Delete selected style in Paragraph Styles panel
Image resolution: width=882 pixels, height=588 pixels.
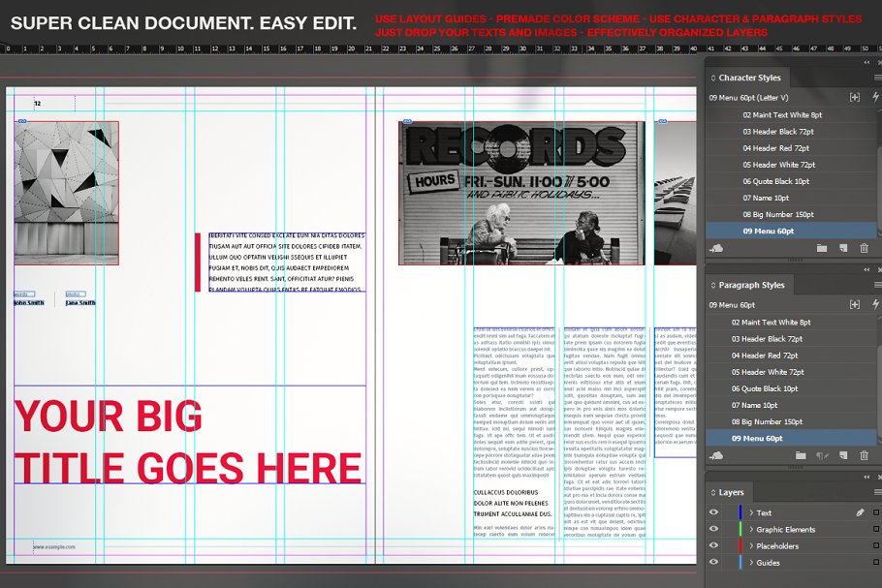864,455
